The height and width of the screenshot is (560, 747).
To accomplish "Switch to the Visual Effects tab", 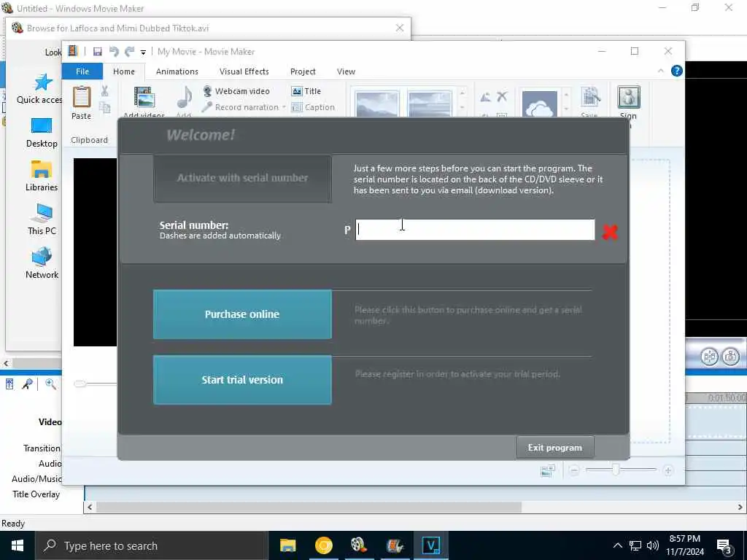I will (244, 71).
